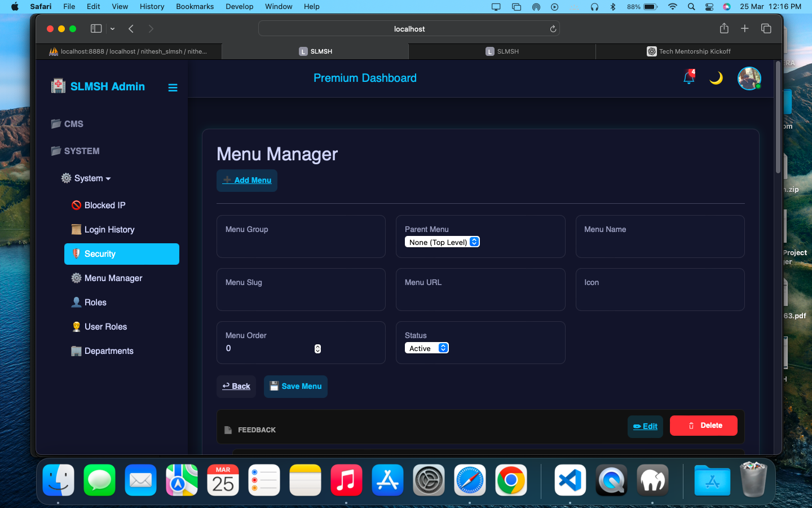Image resolution: width=812 pixels, height=508 pixels.
Task: Click the Add Menu button
Action: (x=247, y=180)
